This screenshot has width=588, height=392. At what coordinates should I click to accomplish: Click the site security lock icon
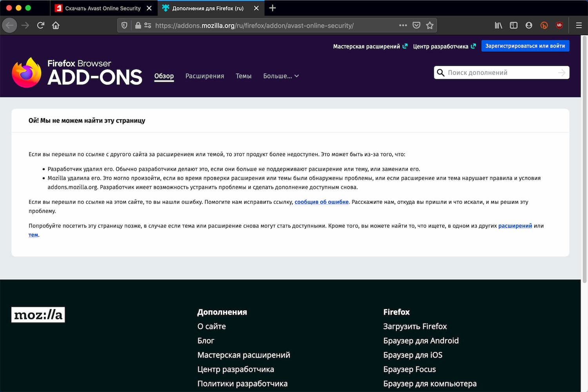pos(138,25)
